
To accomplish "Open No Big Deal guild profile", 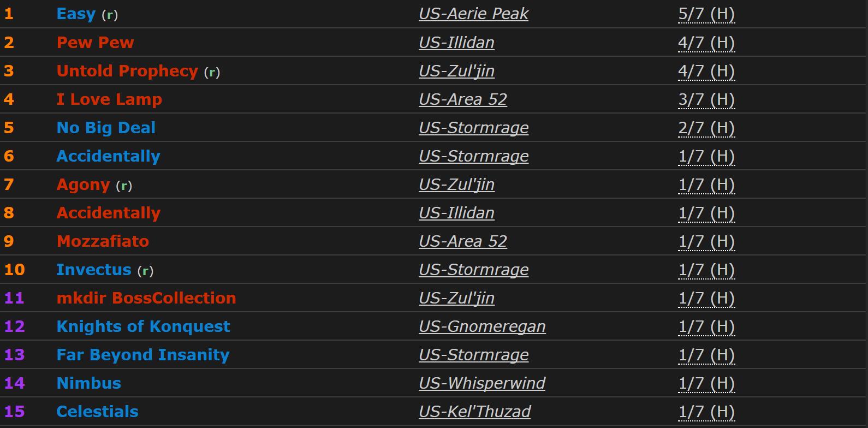I will click(x=106, y=128).
